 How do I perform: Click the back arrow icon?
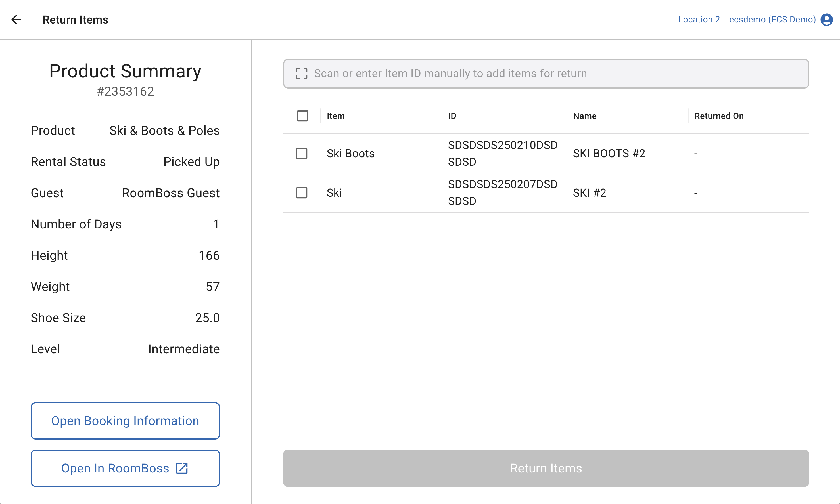click(x=16, y=20)
